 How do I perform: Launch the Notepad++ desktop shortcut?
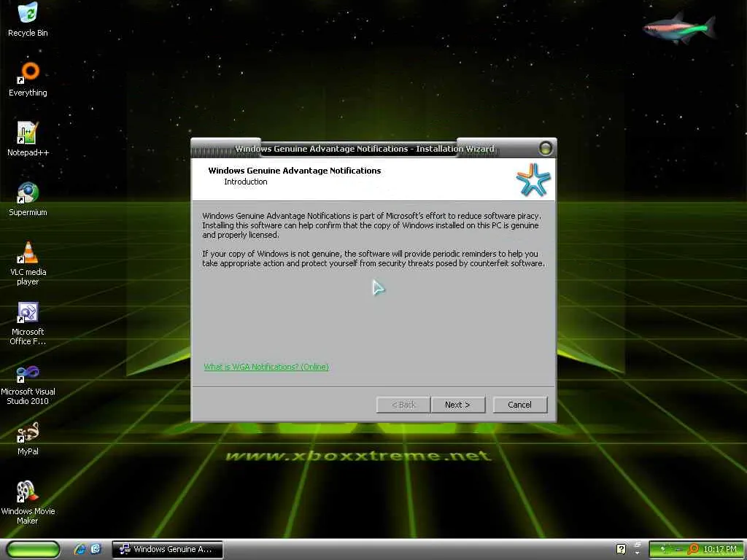(x=28, y=139)
